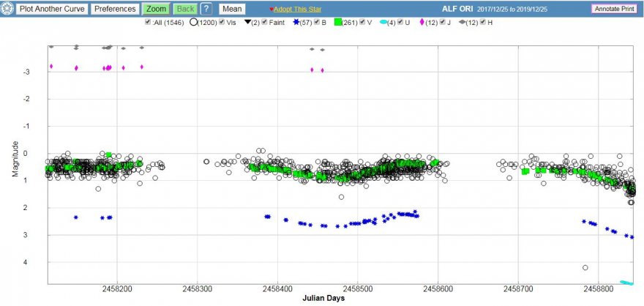Click the question mark help button
The width and height of the screenshot is (644, 306).
tap(206, 10)
